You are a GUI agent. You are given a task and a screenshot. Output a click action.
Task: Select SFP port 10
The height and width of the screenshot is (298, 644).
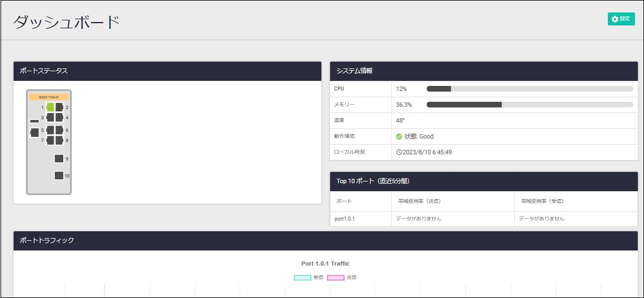pos(59,175)
